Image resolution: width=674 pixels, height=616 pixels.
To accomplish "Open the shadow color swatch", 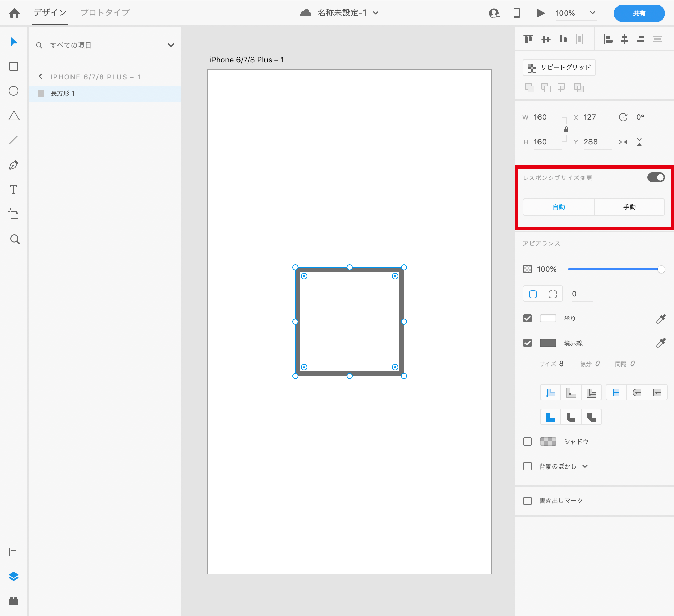I will [x=548, y=441].
